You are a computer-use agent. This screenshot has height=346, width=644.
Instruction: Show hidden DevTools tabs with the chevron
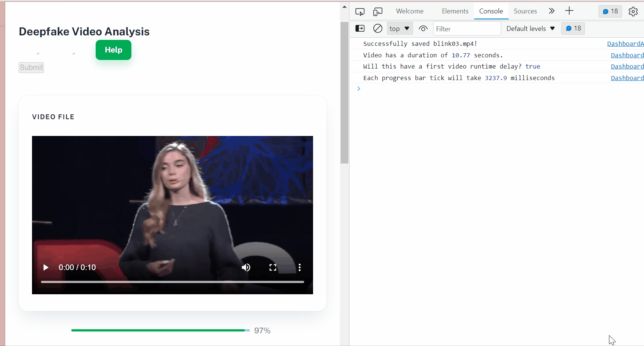click(551, 11)
